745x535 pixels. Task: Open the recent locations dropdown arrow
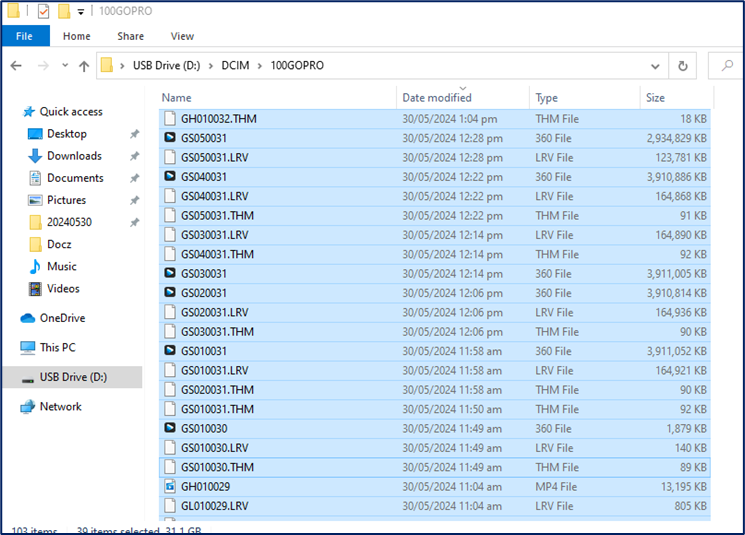tap(65, 66)
